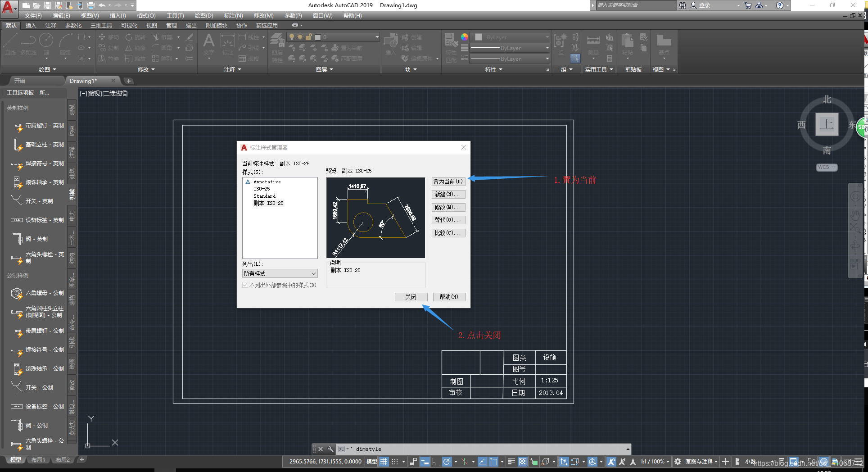Click 修改(M)... button in dialog
868x472 pixels.
click(x=448, y=207)
